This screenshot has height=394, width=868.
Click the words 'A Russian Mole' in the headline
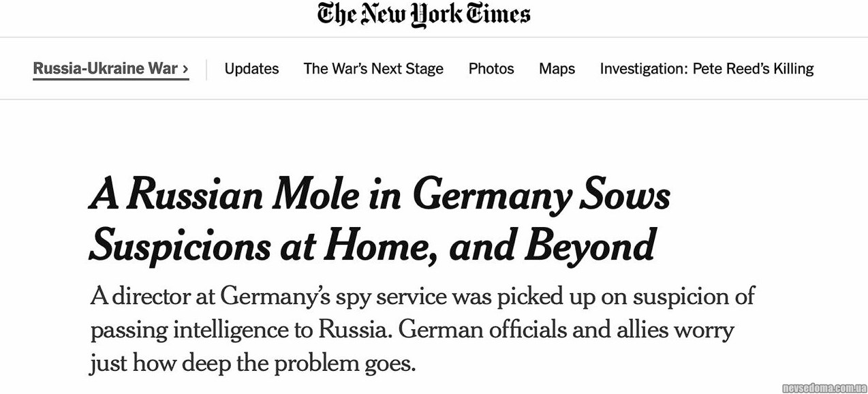(x=225, y=196)
